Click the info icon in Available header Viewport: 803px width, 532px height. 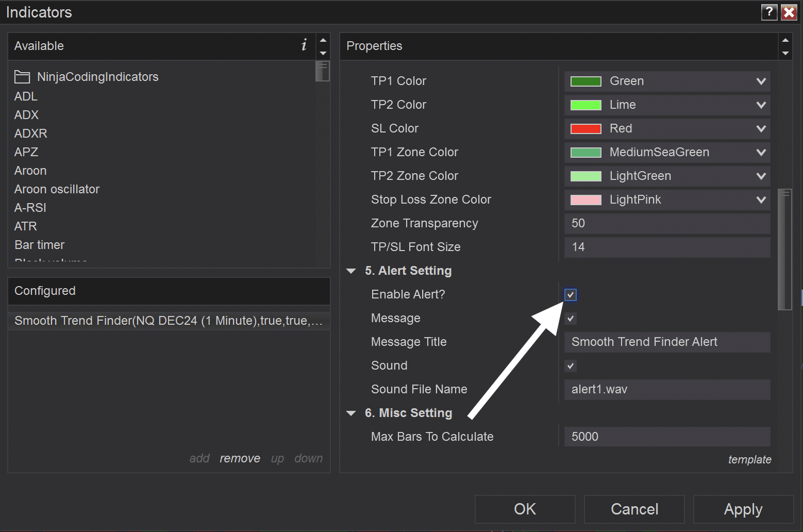(x=304, y=45)
